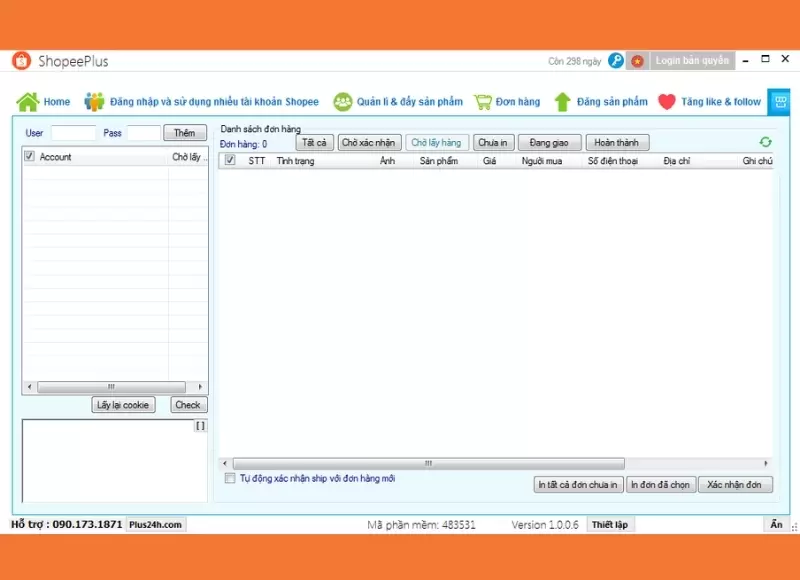800x580 pixels.
Task: Click the green up-arrow post product icon
Action: [562, 102]
